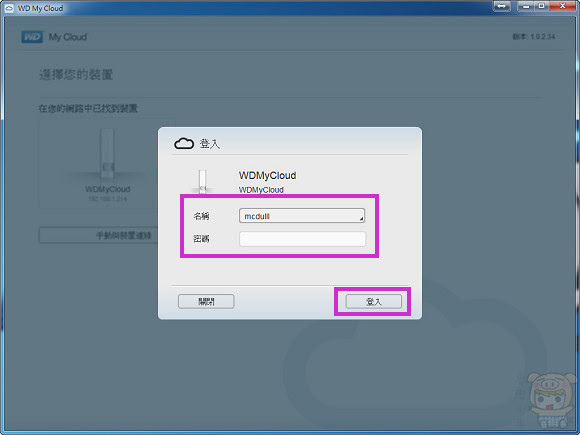
Task: Maximize the WD My Cloud window
Action: (542, 6)
